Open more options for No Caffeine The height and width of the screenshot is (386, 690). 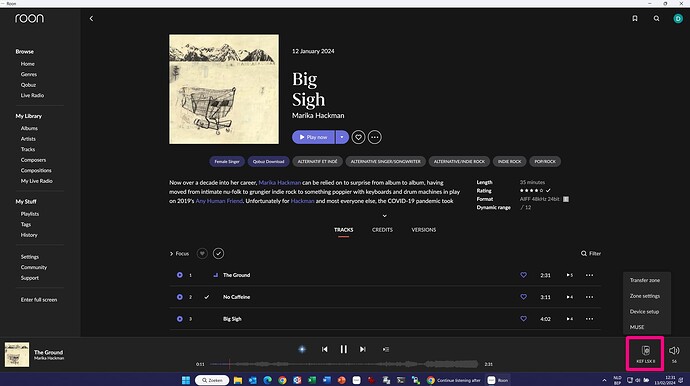[589, 297]
